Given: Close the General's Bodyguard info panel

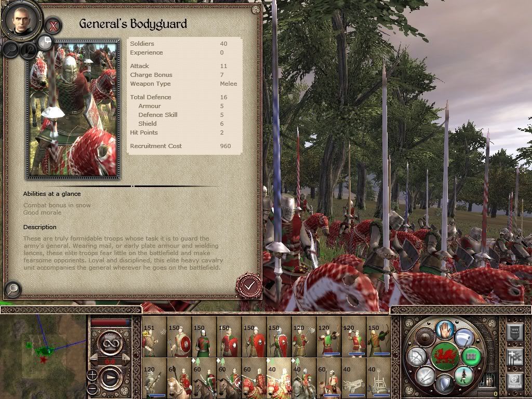Looking at the screenshot, I should [x=52, y=26].
